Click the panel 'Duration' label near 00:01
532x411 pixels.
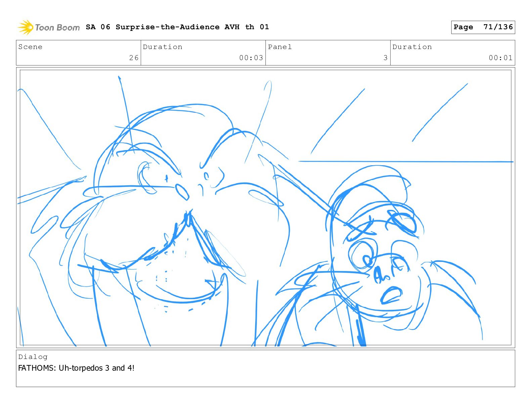(412, 47)
